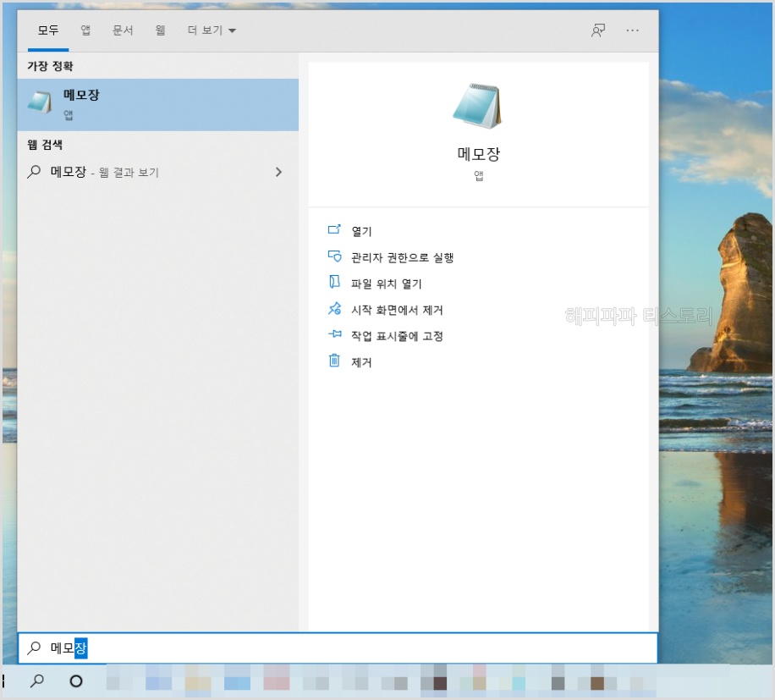Click magnifier icon beside 웹 결과 보기
The image size is (775, 700).
coord(34,172)
